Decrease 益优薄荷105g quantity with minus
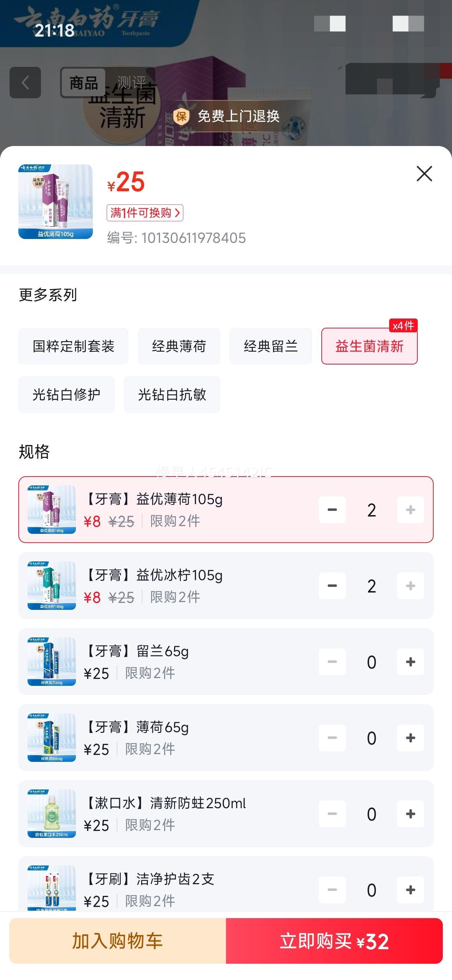The image size is (452, 980). pos(332,510)
